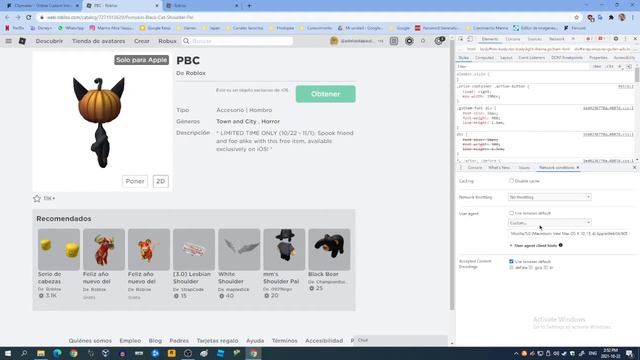Open the notifications icon with badge
Viewport: 640px width, 360px height.
pyautogui.click(x=439, y=41)
